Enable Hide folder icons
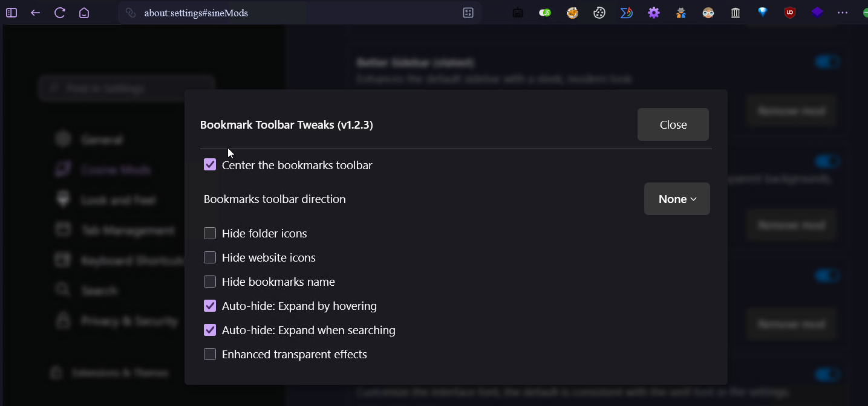Image resolution: width=868 pixels, height=406 pixels. coord(209,233)
